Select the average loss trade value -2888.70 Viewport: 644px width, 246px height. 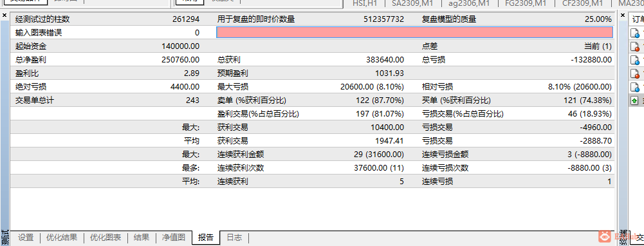pos(596,141)
